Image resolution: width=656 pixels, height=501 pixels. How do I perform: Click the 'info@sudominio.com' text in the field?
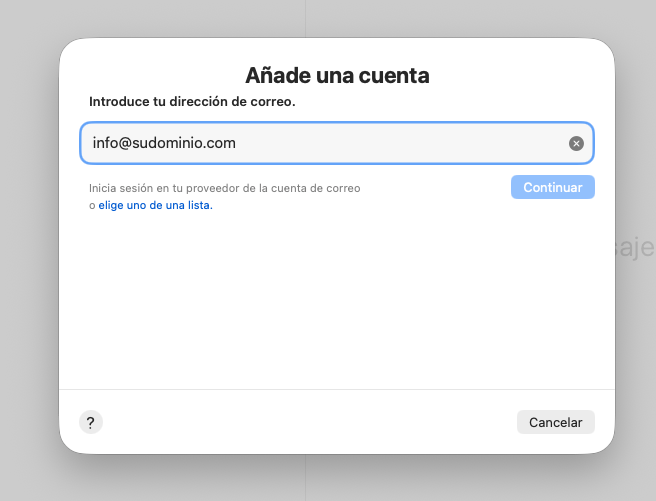pyautogui.click(x=164, y=143)
